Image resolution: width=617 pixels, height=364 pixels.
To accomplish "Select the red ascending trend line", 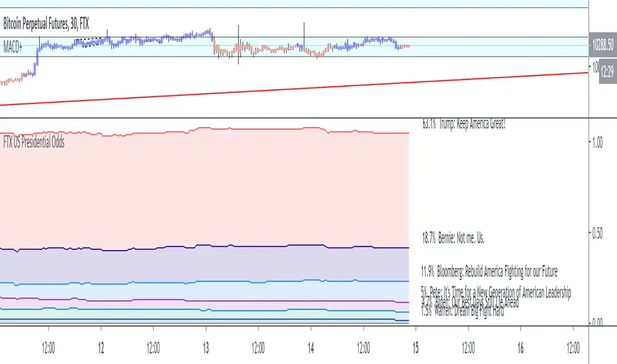I will click(x=293, y=89).
